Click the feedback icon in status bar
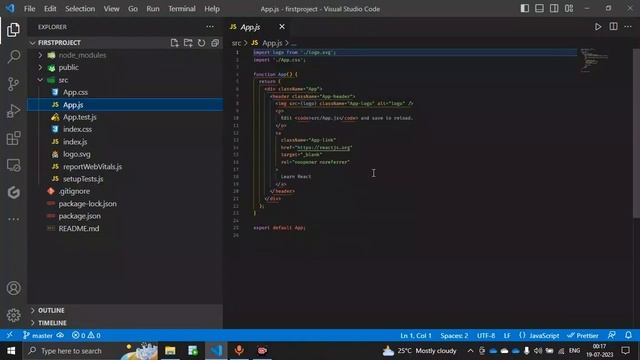Viewport: 640px width, 360px height. point(611,336)
